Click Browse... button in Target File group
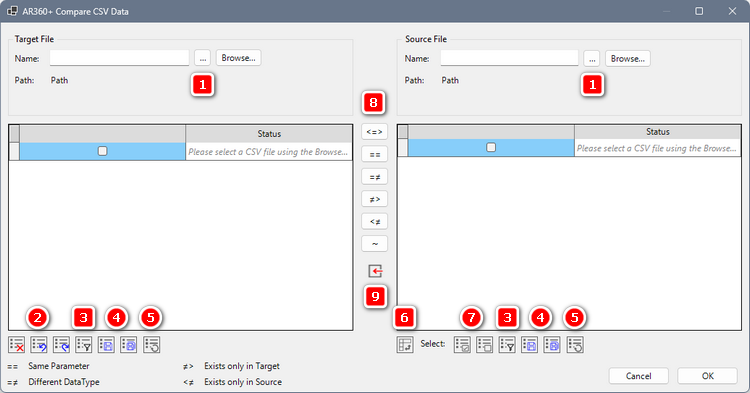The height and width of the screenshot is (393, 750). [x=238, y=58]
